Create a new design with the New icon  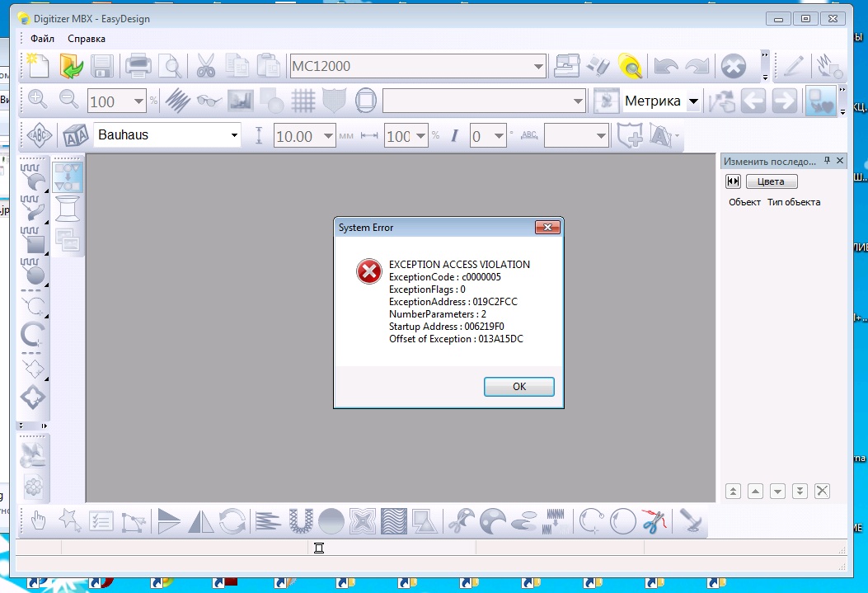click(38, 66)
